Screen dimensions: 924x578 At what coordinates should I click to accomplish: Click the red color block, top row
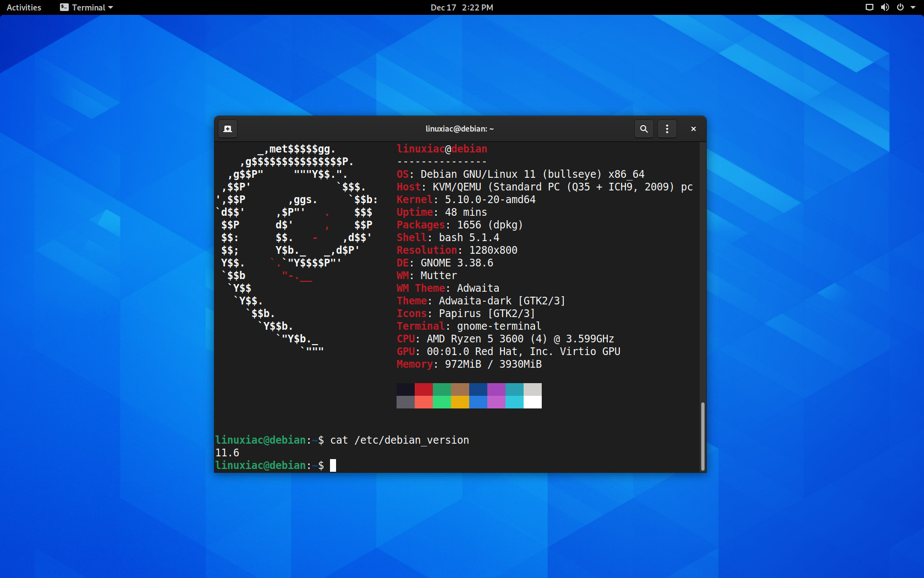[x=424, y=389]
